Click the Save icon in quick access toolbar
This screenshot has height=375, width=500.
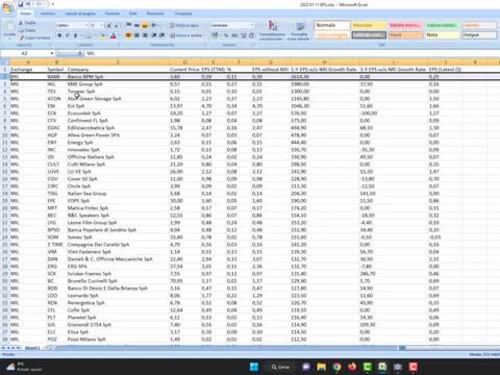pyautogui.click(x=21, y=4)
